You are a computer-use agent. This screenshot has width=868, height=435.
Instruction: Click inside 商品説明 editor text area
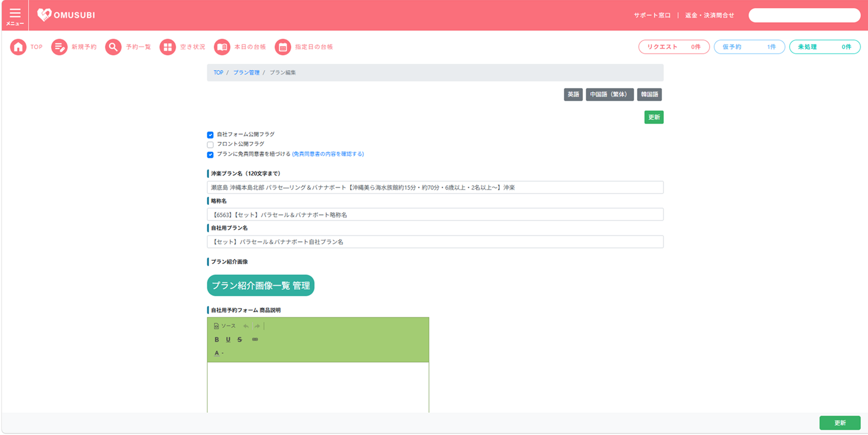click(318, 387)
